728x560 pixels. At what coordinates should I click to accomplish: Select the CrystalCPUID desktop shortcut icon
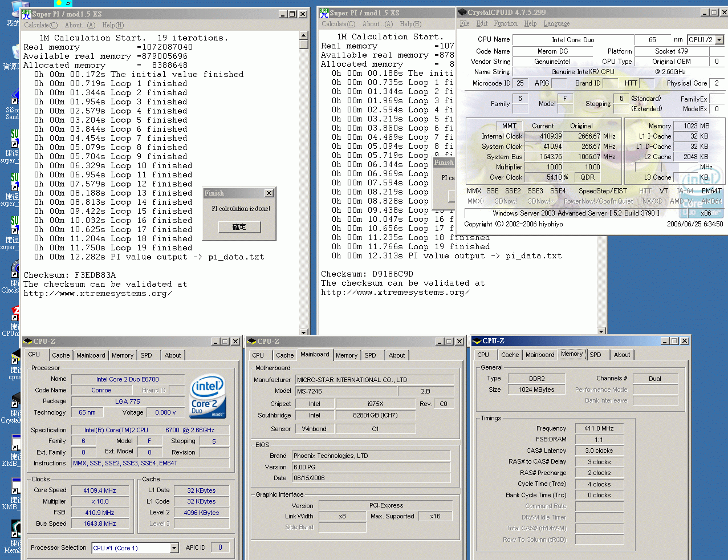[15, 401]
